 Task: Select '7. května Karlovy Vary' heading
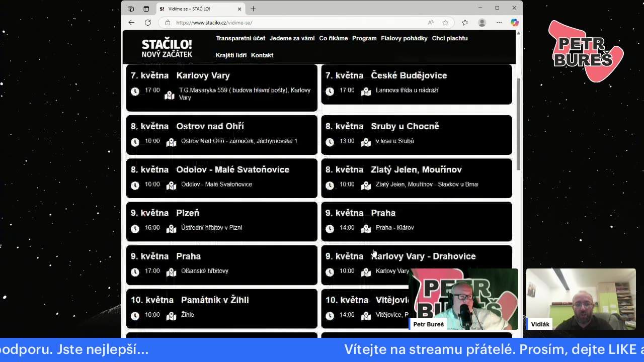click(x=180, y=75)
